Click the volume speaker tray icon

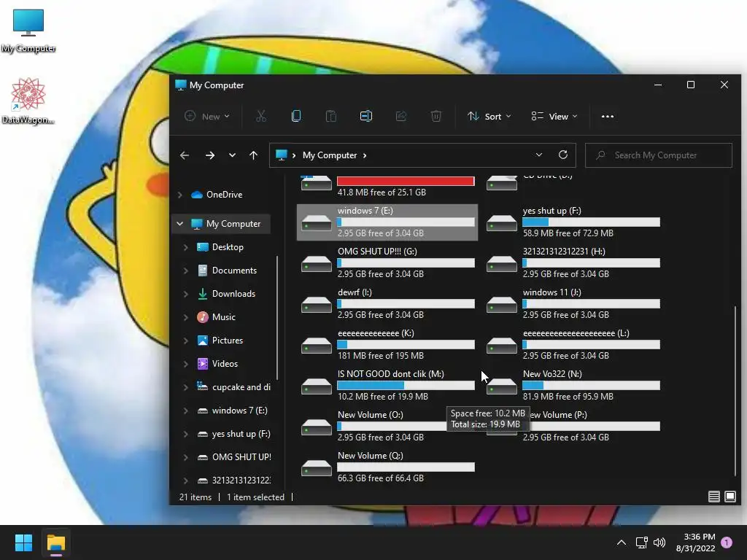pyautogui.click(x=659, y=542)
